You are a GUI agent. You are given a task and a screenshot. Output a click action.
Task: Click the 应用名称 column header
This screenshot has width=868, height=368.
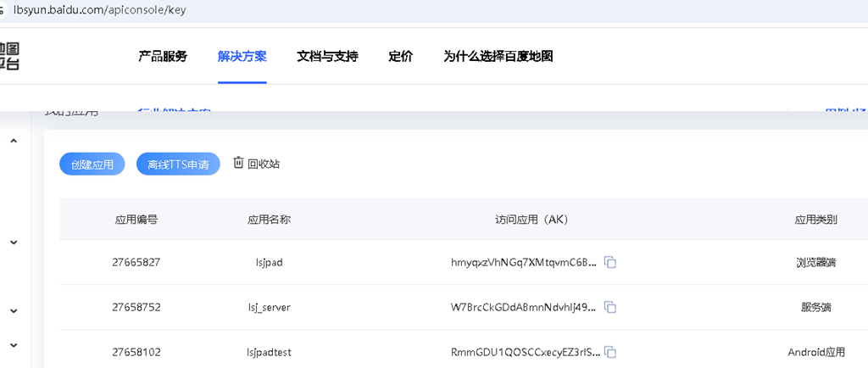pos(269,220)
